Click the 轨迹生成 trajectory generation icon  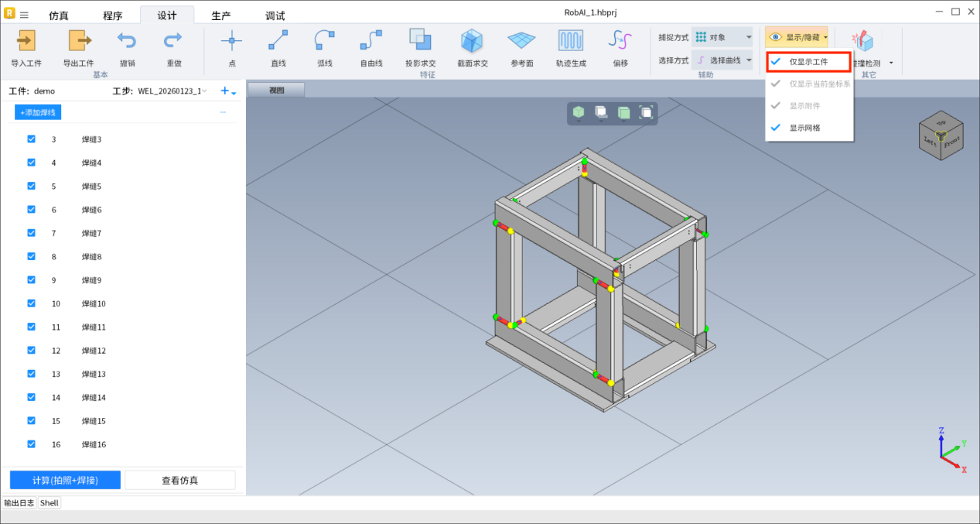[571, 40]
